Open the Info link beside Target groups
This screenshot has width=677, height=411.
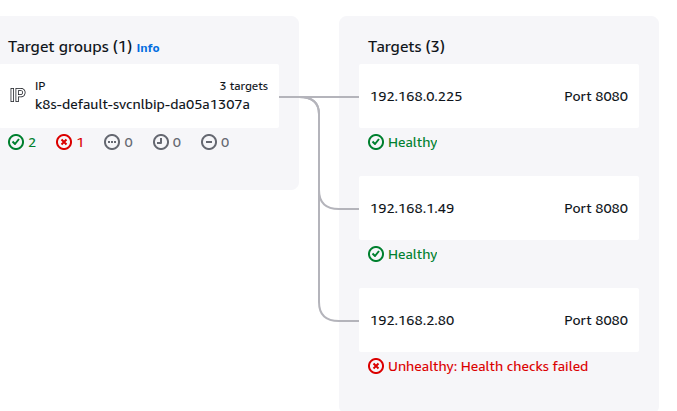click(148, 48)
